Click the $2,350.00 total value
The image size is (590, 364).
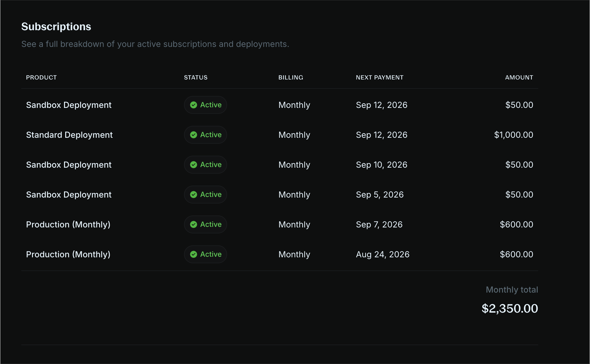click(510, 308)
